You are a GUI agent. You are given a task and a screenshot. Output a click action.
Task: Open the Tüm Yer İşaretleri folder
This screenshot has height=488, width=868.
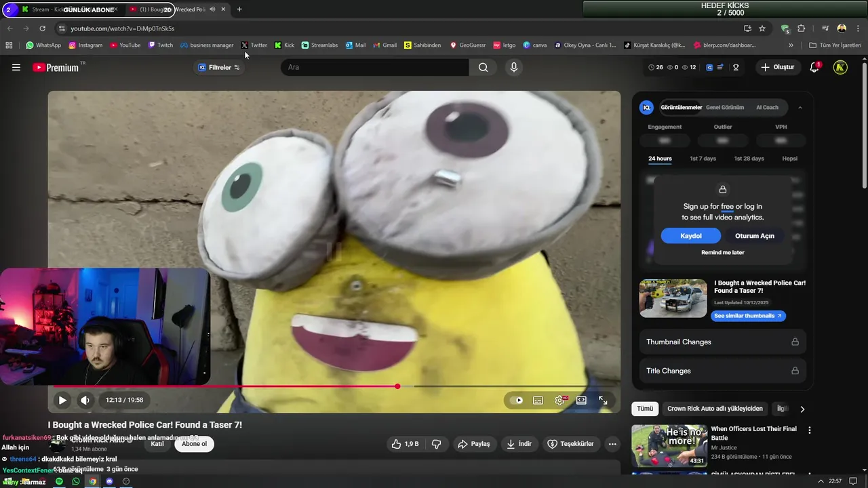[835, 45]
